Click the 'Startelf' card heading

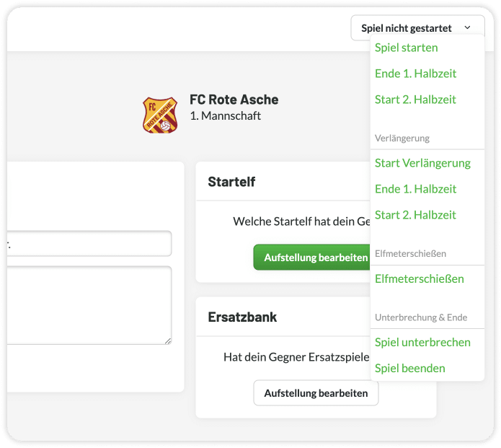231,182
